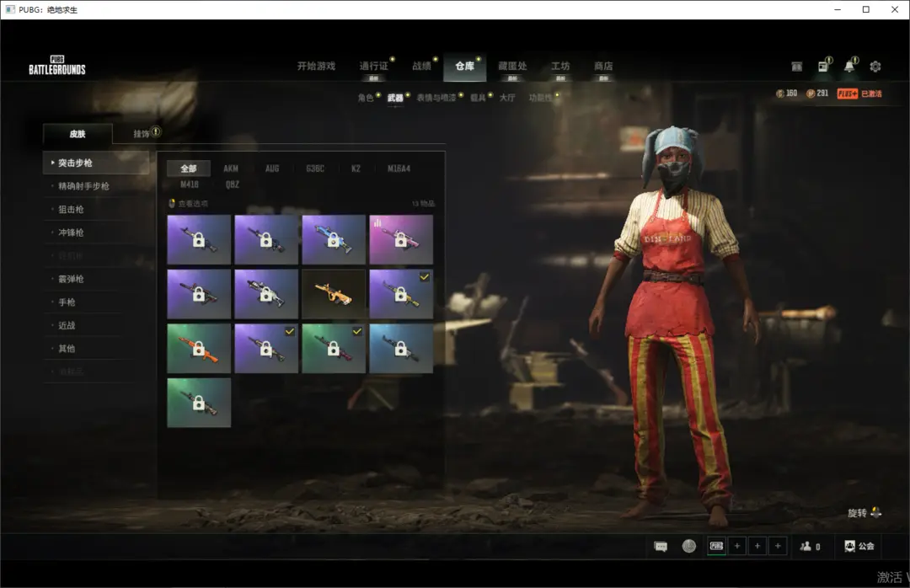Filter skins by QBZ
Screen dimensions: 910x588
(233, 184)
